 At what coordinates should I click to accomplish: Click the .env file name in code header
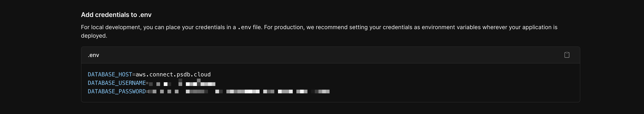(x=94, y=55)
